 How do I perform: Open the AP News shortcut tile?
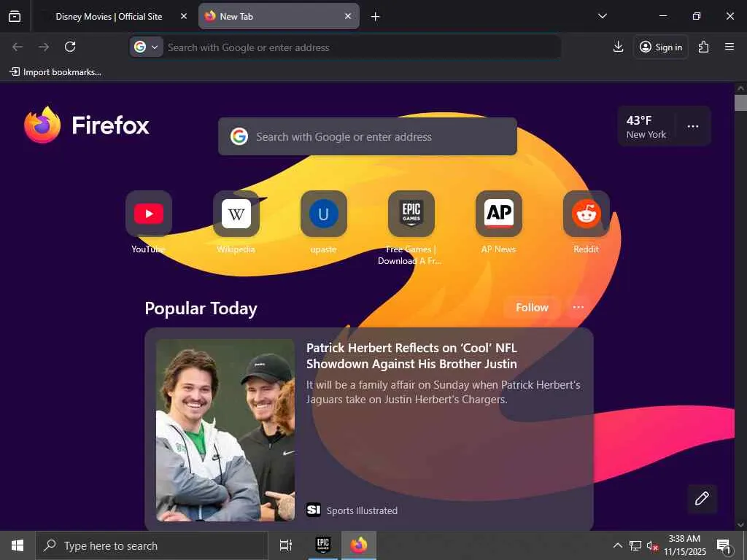[499, 214]
